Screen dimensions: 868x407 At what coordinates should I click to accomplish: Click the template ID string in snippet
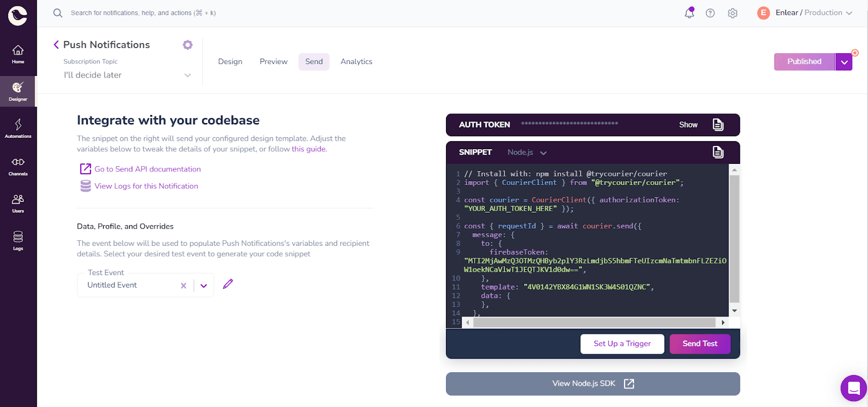[x=586, y=287]
